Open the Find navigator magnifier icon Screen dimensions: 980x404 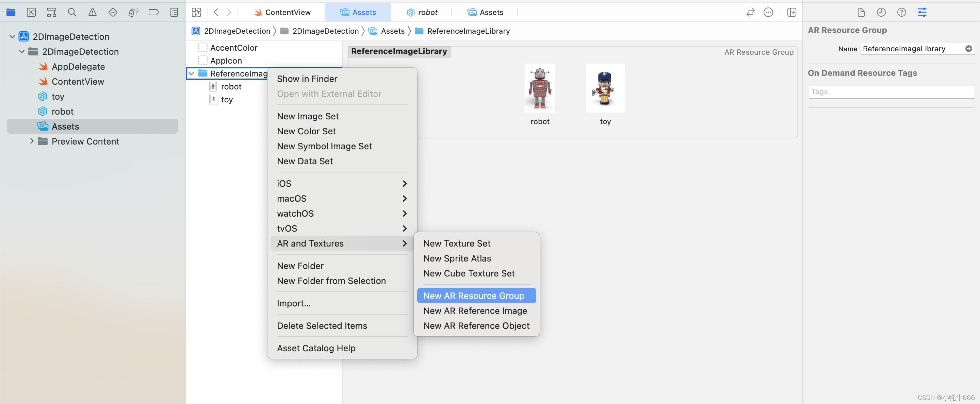[72, 12]
